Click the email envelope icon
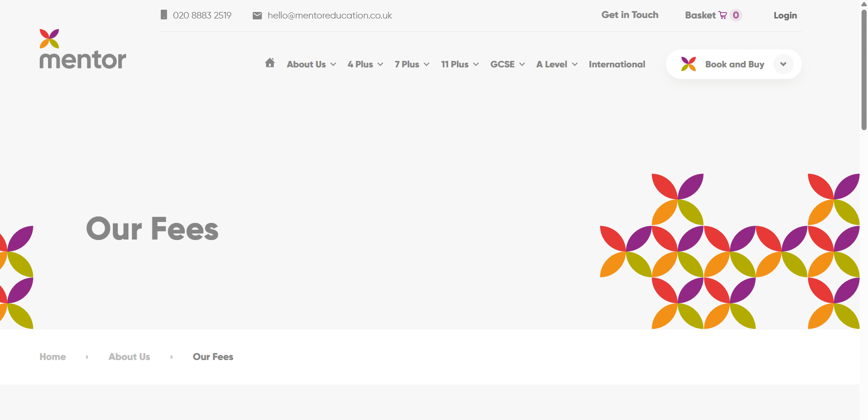868x420 pixels. (257, 16)
